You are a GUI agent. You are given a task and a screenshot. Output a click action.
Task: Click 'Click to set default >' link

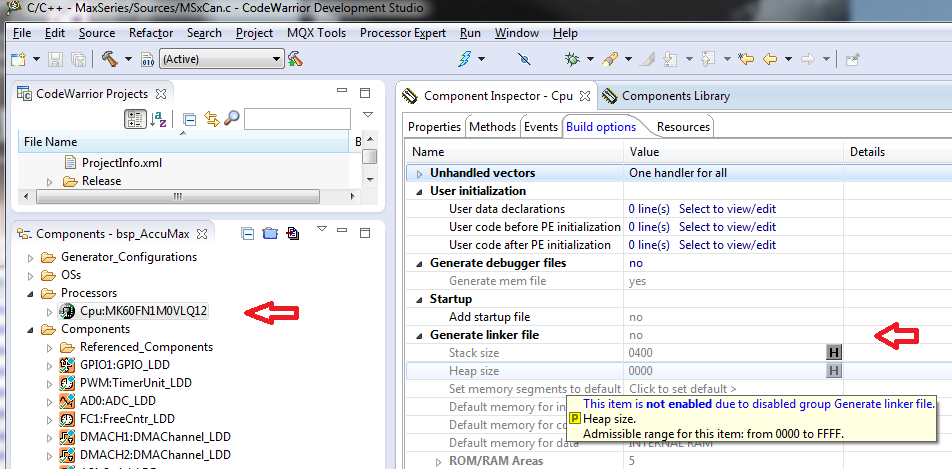[x=682, y=389]
